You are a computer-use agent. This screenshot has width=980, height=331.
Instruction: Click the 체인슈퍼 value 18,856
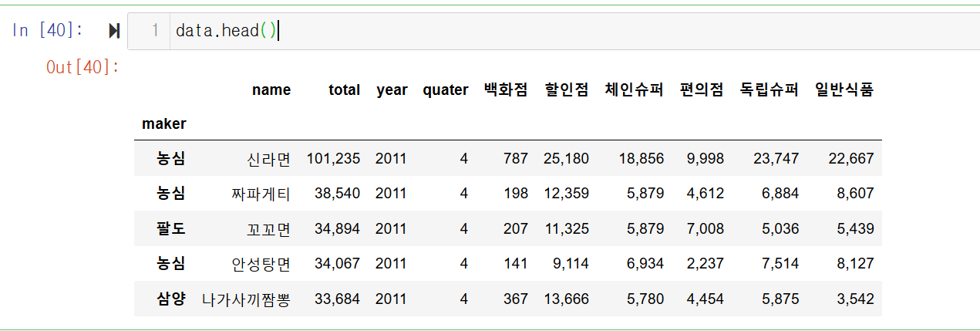tap(641, 159)
